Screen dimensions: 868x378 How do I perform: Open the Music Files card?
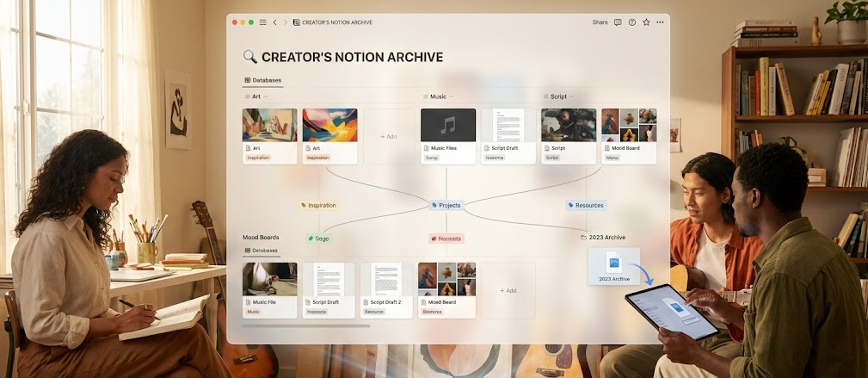(x=448, y=136)
